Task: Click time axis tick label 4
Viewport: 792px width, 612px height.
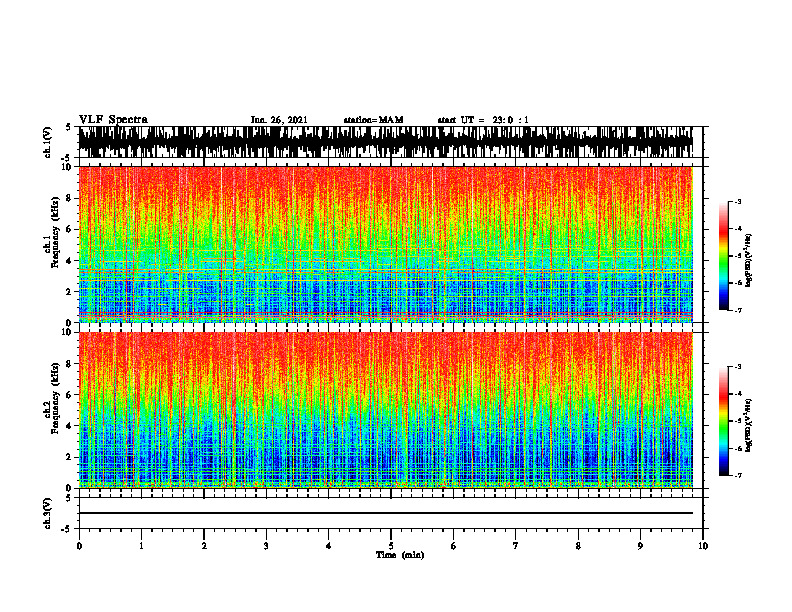Action: tap(328, 546)
